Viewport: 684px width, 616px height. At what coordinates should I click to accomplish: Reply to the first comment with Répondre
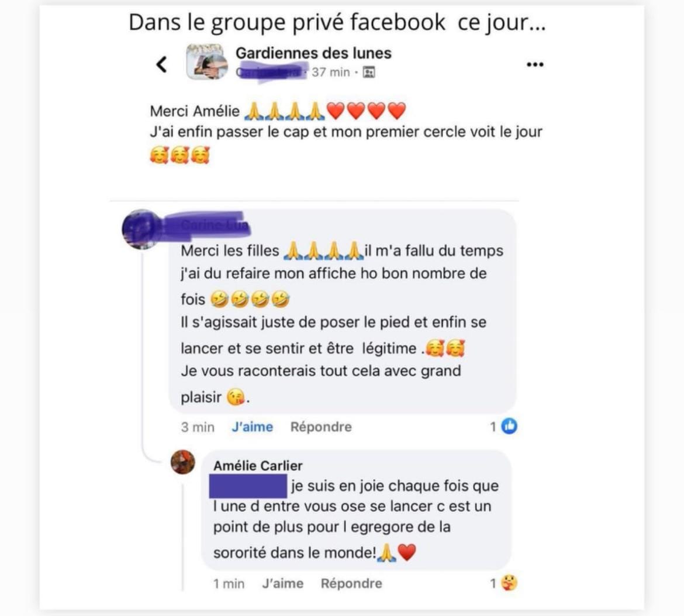click(321, 427)
